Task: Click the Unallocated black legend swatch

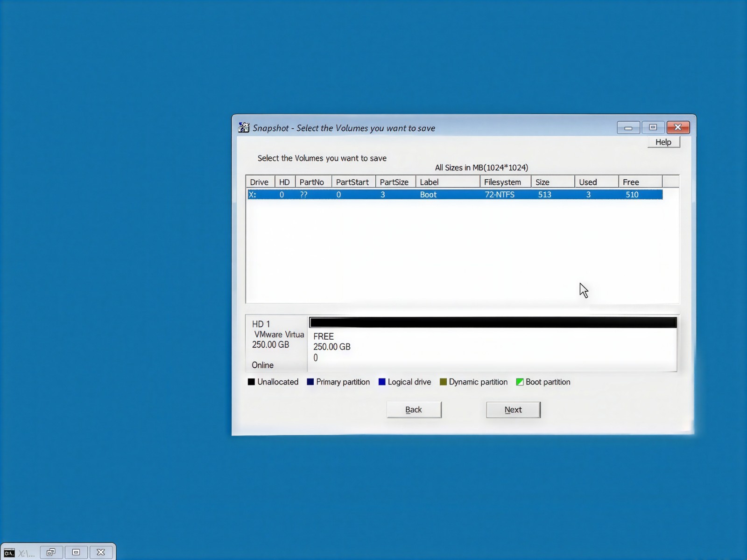Action: coord(251,382)
